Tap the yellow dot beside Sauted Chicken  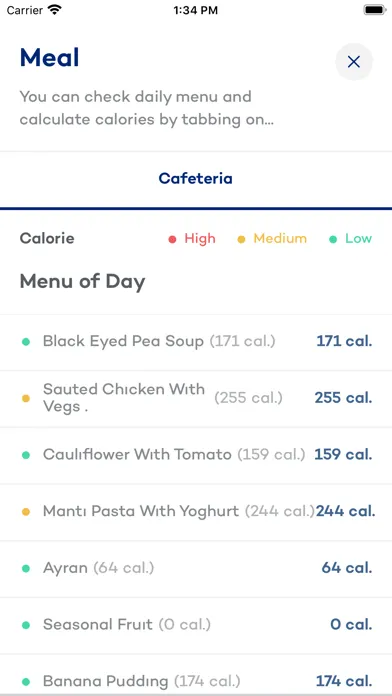tap(26, 399)
